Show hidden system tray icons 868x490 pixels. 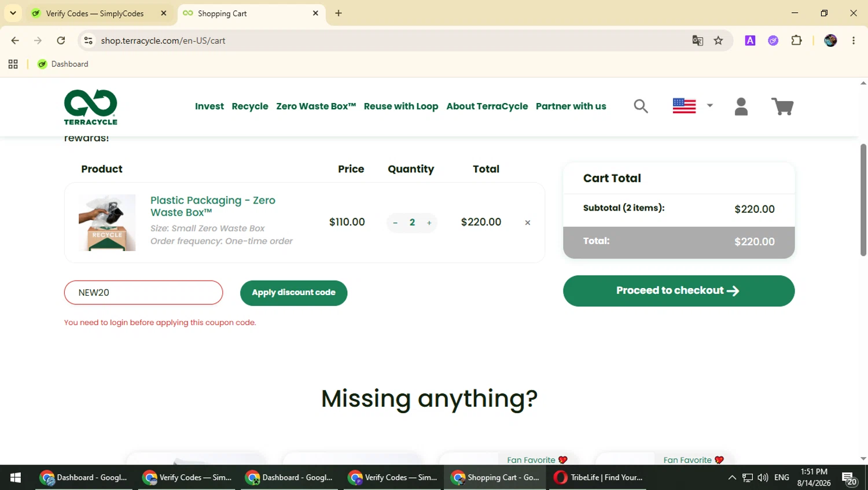click(x=732, y=477)
